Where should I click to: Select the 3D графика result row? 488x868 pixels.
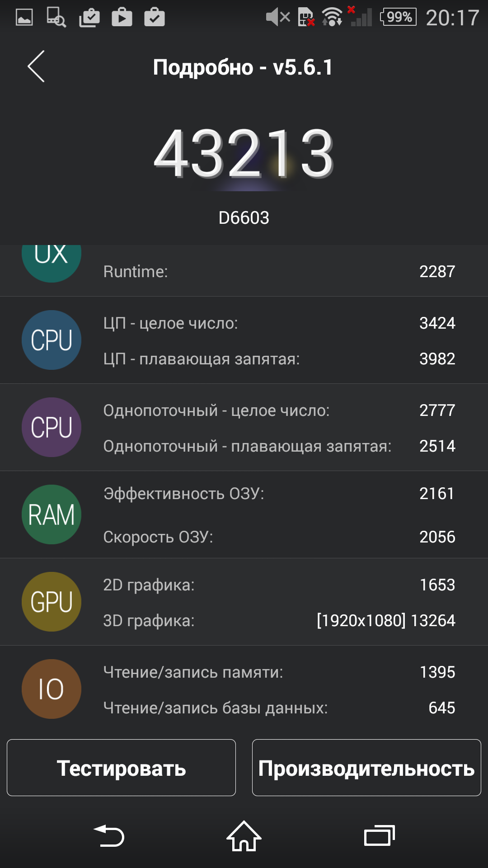279,620
